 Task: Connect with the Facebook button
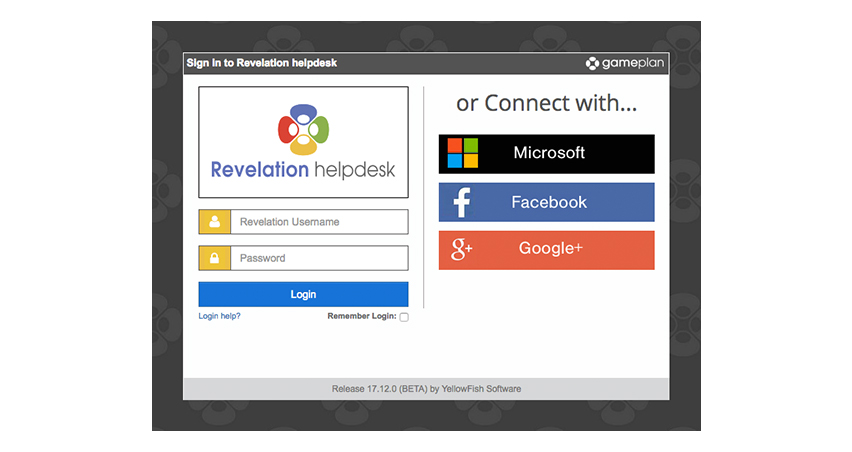tap(547, 202)
